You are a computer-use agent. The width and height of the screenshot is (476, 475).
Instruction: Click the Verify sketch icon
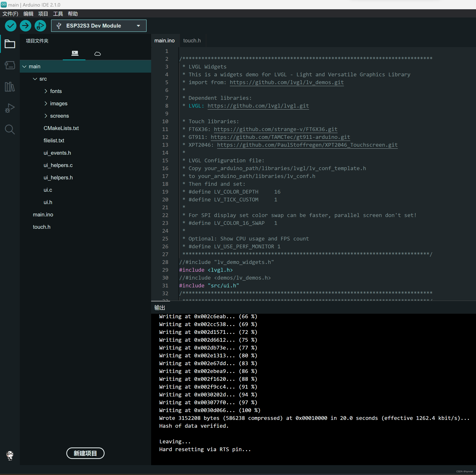10,26
